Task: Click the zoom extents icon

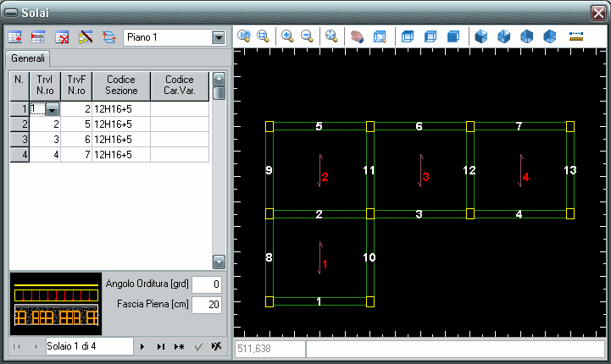Action: [331, 37]
